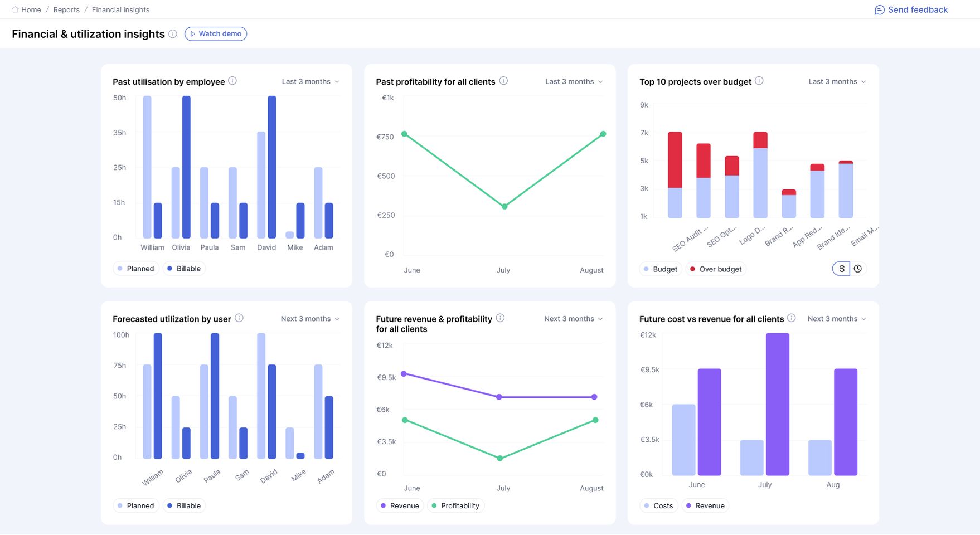Click info icon for Top 10 projects over budget

click(759, 81)
